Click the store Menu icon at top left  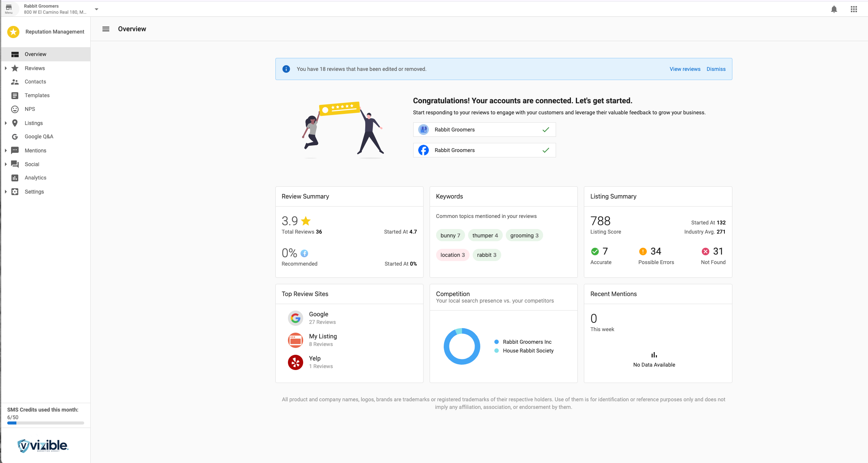[9, 8]
